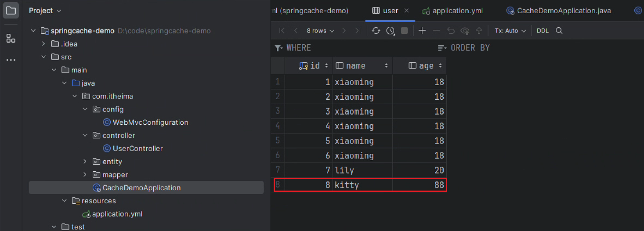Viewport: 644px width, 231px height.
Task: Go to last page of rows
Action: point(358,31)
